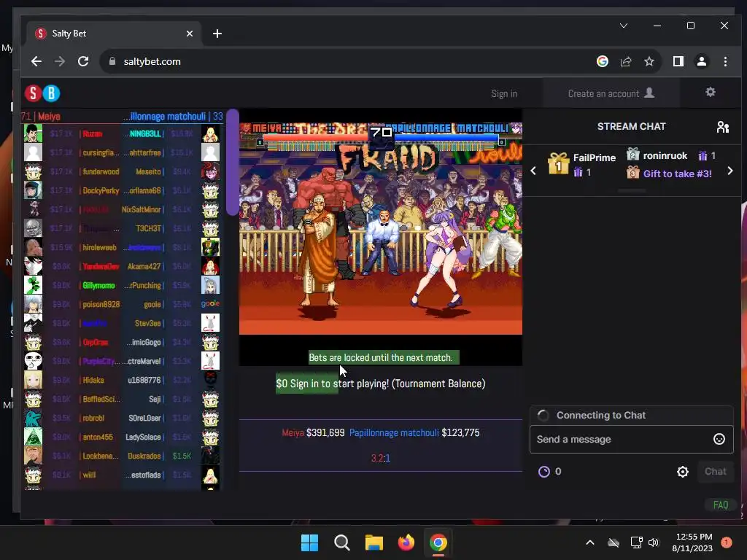Click Chrome taskbar icon
Image resolution: width=747 pixels, height=560 pixels.
438,542
